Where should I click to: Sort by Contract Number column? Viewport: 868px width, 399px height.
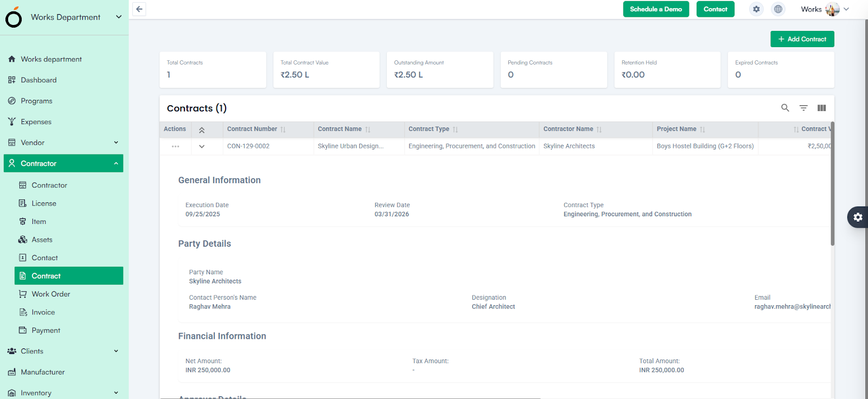[x=283, y=130]
